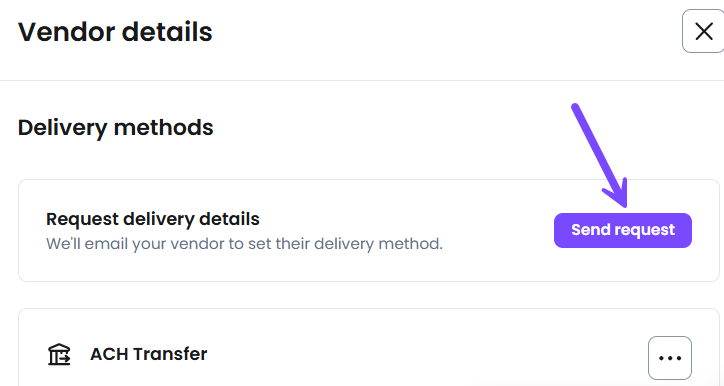The image size is (724, 386).
Task: Click the ACH Transfer bank icon
Action: click(59, 355)
